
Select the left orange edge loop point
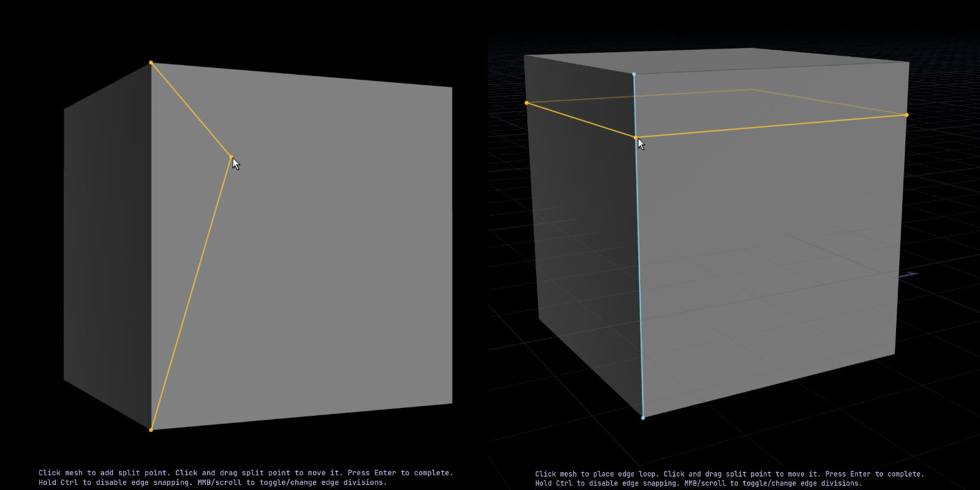tap(527, 103)
